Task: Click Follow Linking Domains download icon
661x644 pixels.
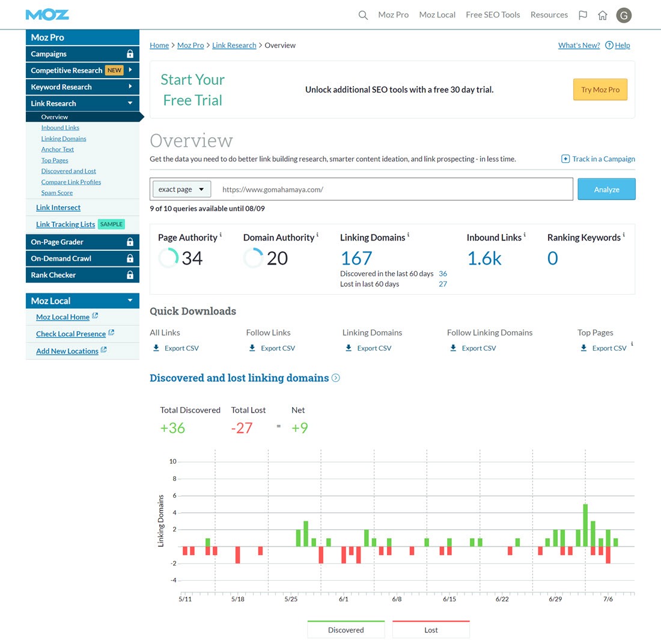Action: [453, 348]
